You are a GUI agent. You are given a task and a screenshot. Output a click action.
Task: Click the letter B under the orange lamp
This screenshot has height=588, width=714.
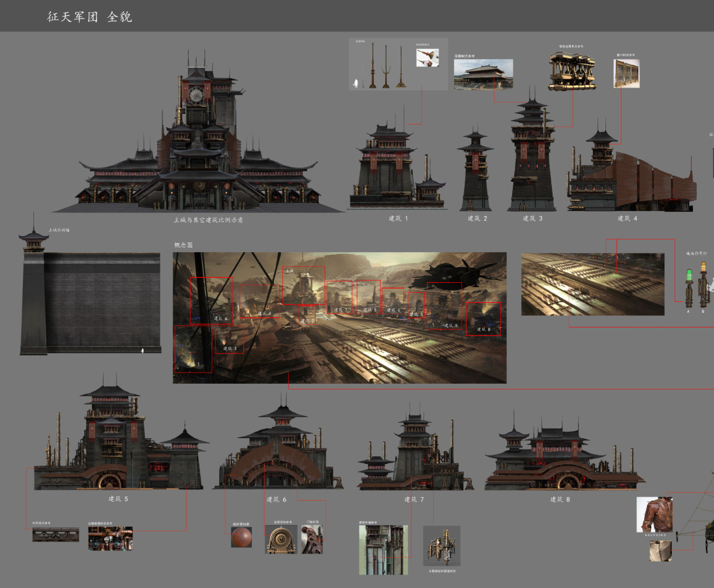click(x=703, y=312)
